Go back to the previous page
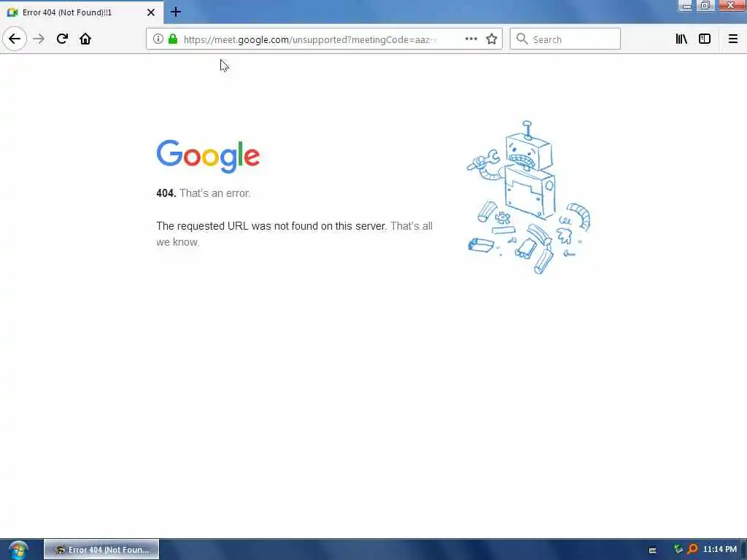 15,39
